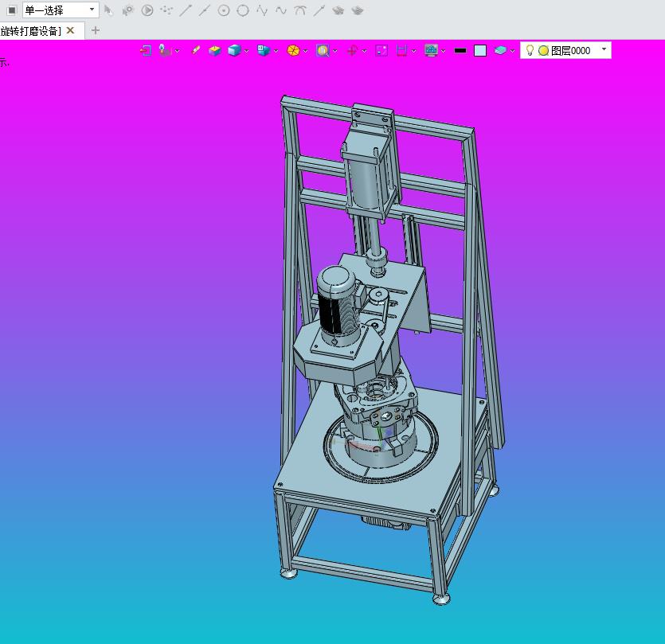
Task: Expand the teal layer slab dropdown arrow
Action: click(x=512, y=51)
